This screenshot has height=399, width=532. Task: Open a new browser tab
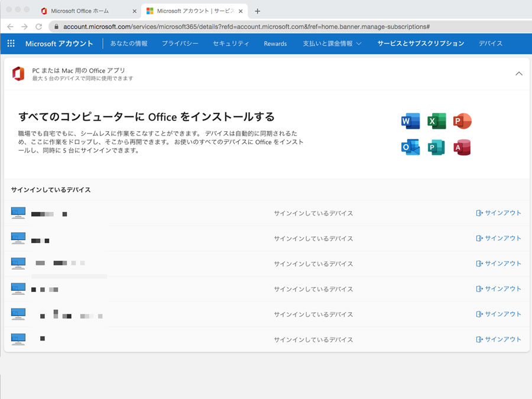click(x=258, y=11)
